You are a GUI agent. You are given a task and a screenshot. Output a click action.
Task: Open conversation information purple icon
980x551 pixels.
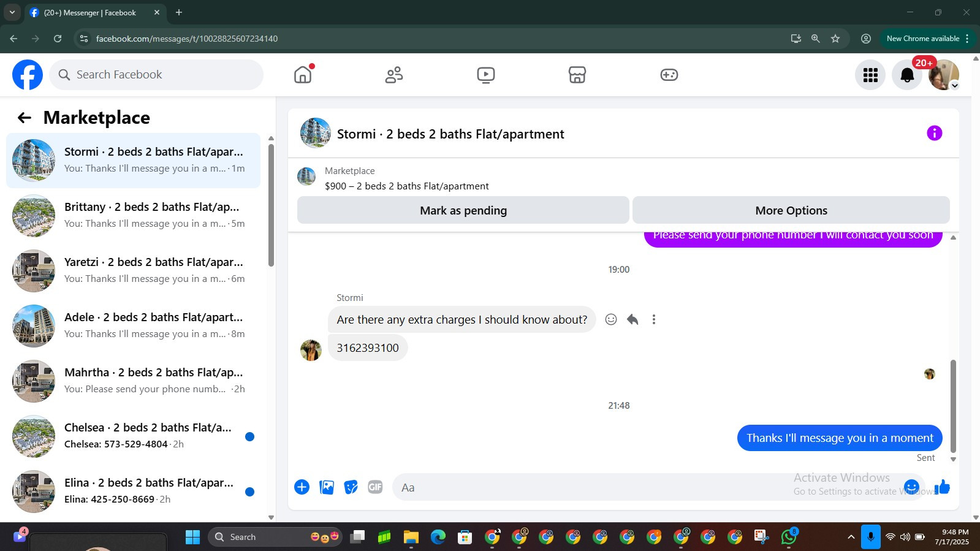point(934,133)
